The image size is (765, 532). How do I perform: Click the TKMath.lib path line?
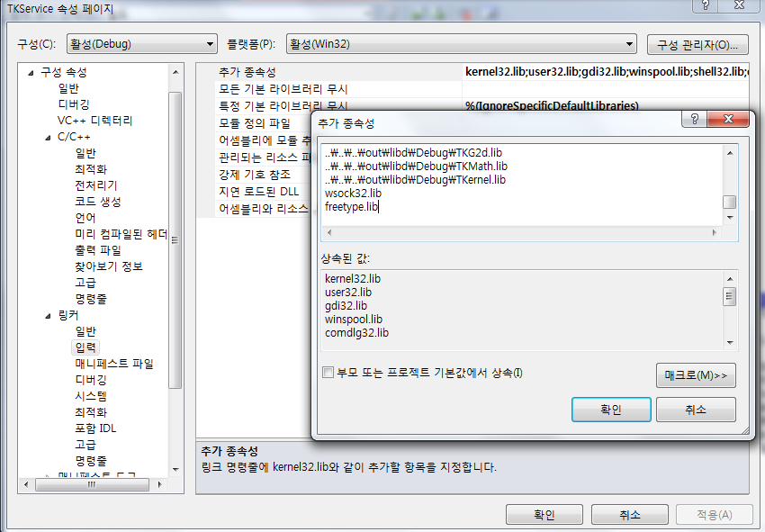pyautogui.click(x=416, y=167)
